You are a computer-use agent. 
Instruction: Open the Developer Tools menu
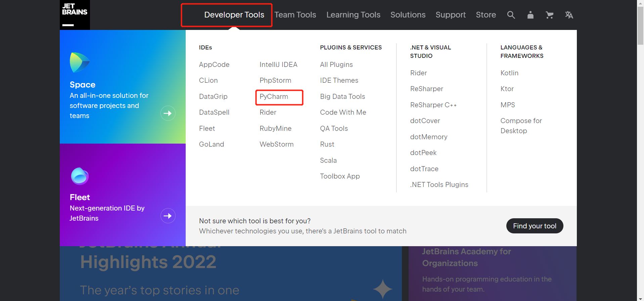click(x=234, y=15)
